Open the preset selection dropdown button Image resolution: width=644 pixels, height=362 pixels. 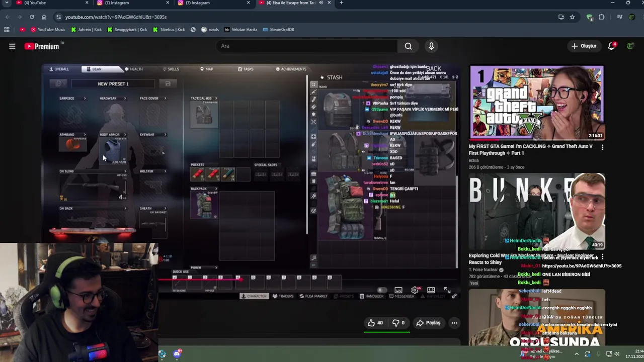click(x=58, y=83)
